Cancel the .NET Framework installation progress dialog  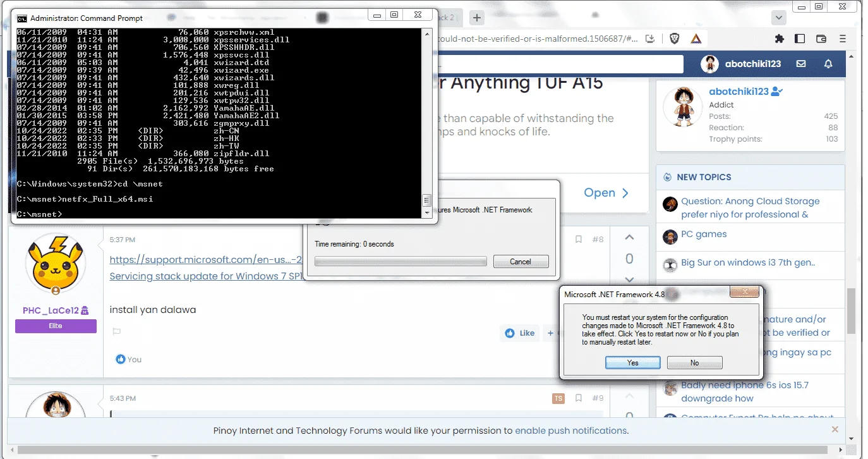click(x=521, y=261)
